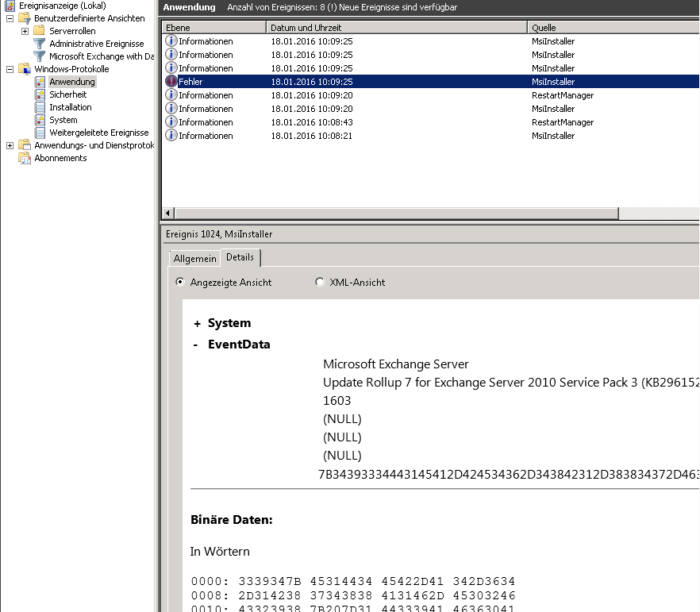Click the Anwendung log icon in tree
This screenshot has height=612, width=700.
click(40, 82)
